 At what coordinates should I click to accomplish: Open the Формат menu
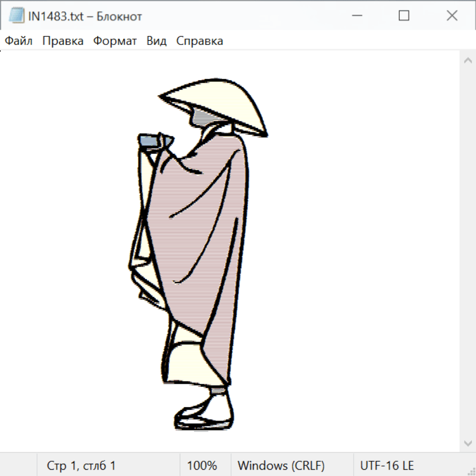pos(115,41)
